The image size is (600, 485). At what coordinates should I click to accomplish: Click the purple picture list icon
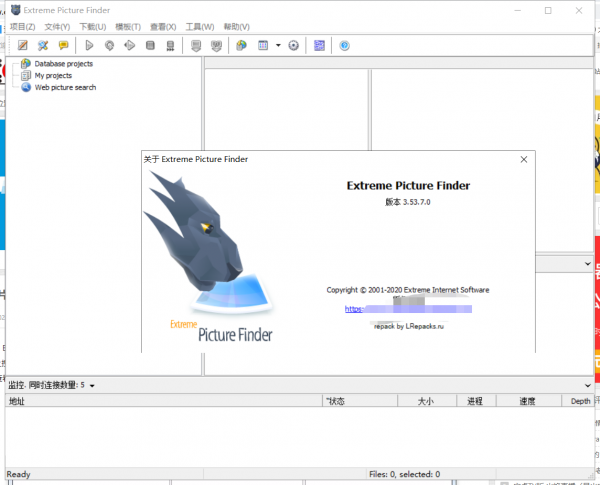tap(319, 46)
